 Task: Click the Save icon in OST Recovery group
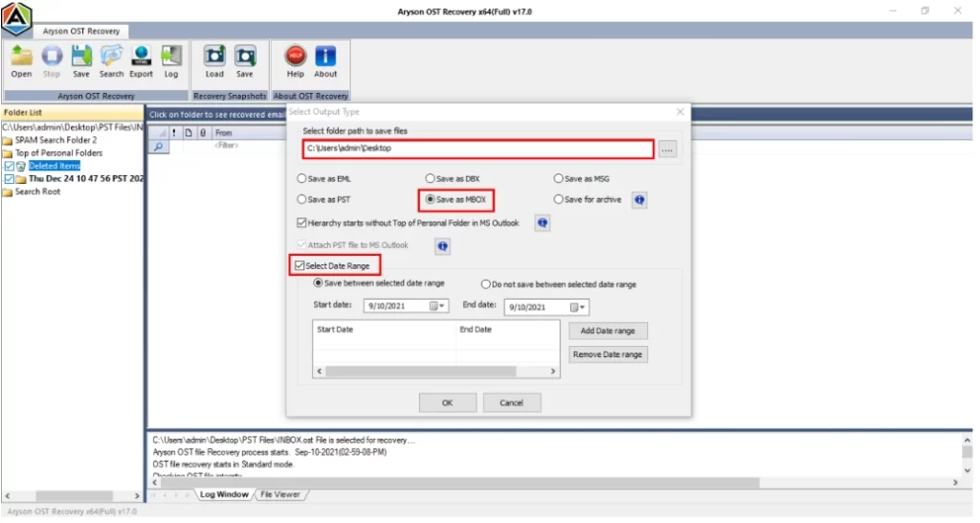point(81,61)
